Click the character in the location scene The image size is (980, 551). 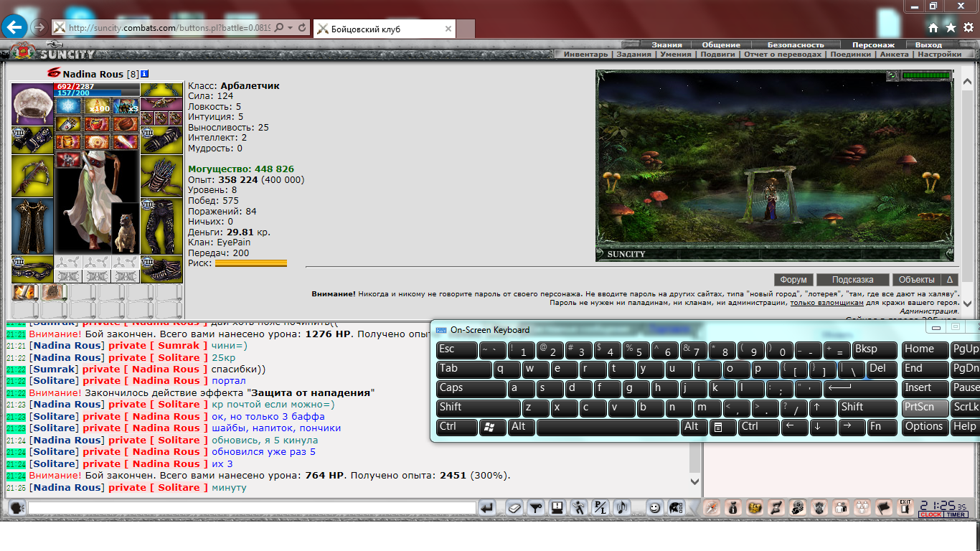pyautogui.click(x=770, y=199)
